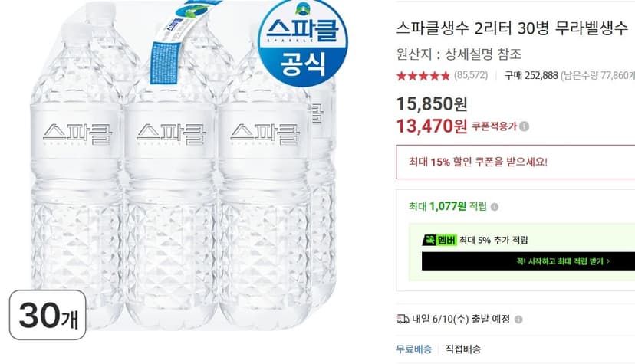Click the 최대 1,077원 적립 text
This screenshot has height=364, width=635.
(x=448, y=207)
